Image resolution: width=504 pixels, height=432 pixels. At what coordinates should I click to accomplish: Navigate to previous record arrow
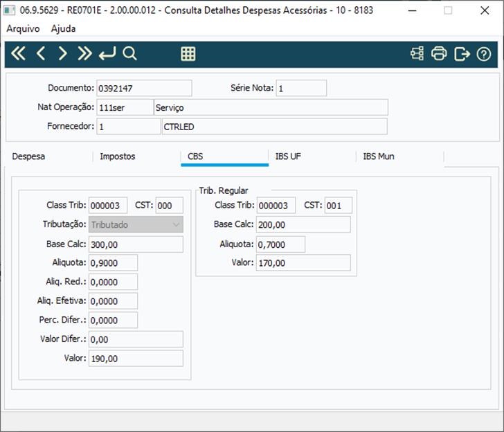click(x=40, y=53)
